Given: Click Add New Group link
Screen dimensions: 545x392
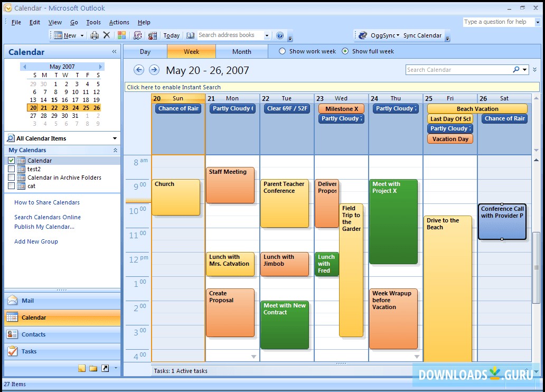Looking at the screenshot, I should click(36, 241).
